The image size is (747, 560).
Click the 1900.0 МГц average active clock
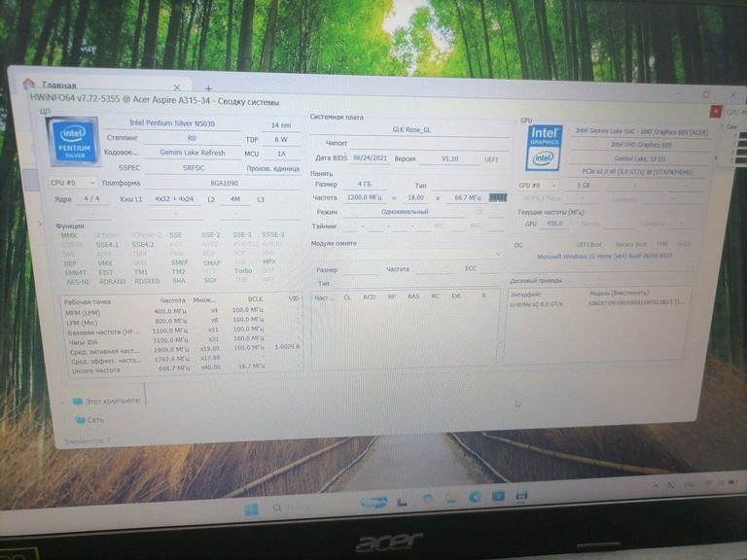point(171,350)
